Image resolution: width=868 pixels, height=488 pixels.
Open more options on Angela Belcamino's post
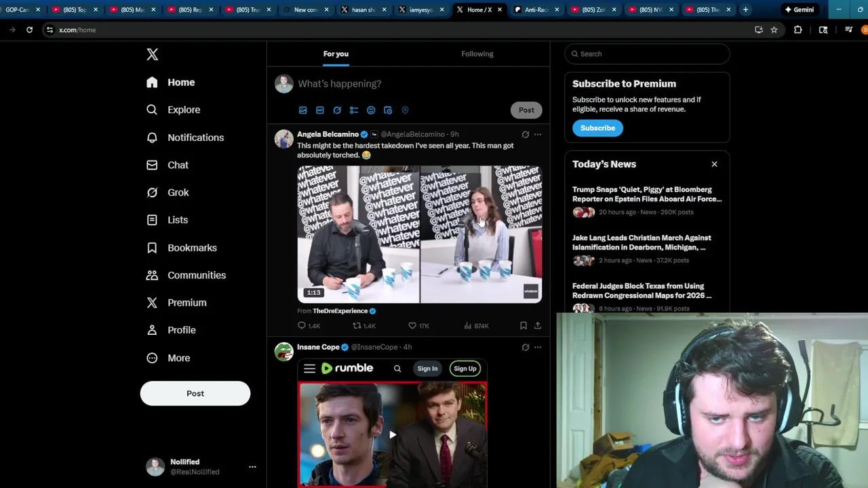(538, 134)
